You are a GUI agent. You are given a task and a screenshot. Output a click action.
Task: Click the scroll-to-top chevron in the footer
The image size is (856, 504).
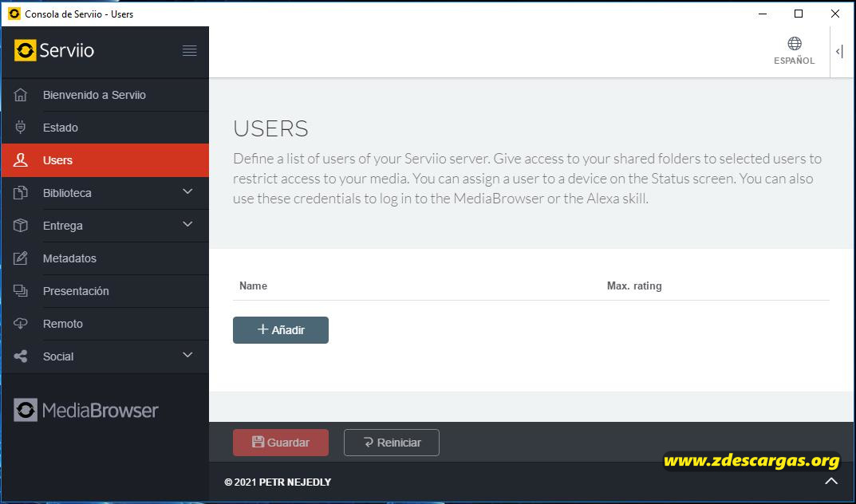[831, 481]
